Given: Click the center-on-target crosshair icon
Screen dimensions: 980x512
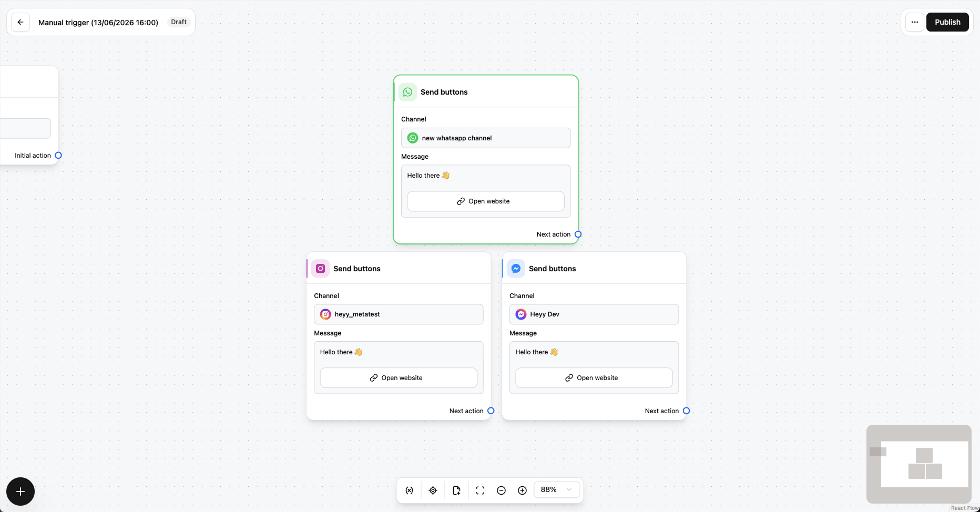Looking at the screenshot, I should (433, 490).
